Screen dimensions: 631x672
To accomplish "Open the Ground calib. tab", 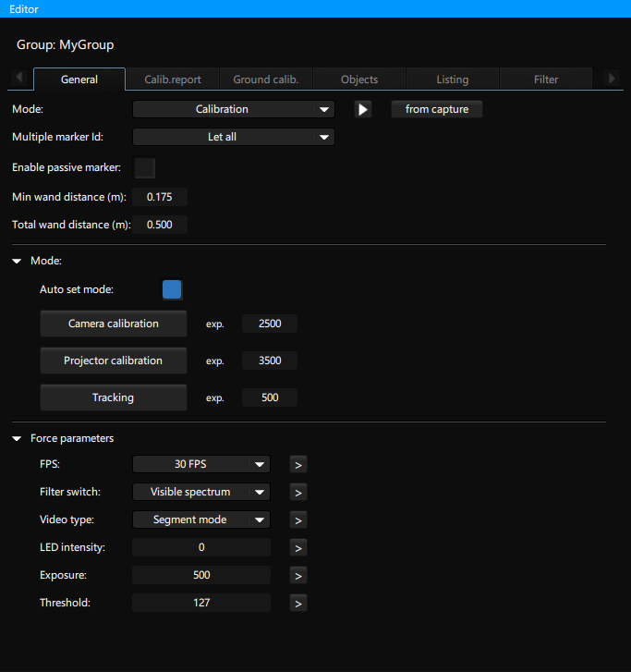I will point(265,79).
